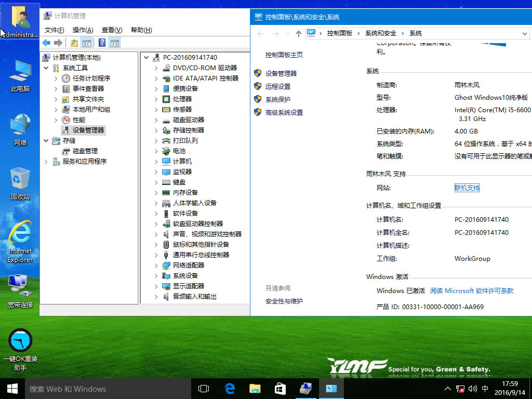Select the back navigation arrow in Computer Management
532x399 pixels.
pyautogui.click(x=46, y=43)
